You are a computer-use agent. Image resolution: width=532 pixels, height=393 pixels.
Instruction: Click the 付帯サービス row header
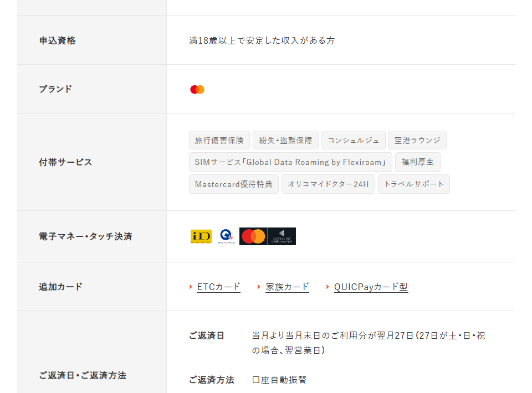[91, 162]
